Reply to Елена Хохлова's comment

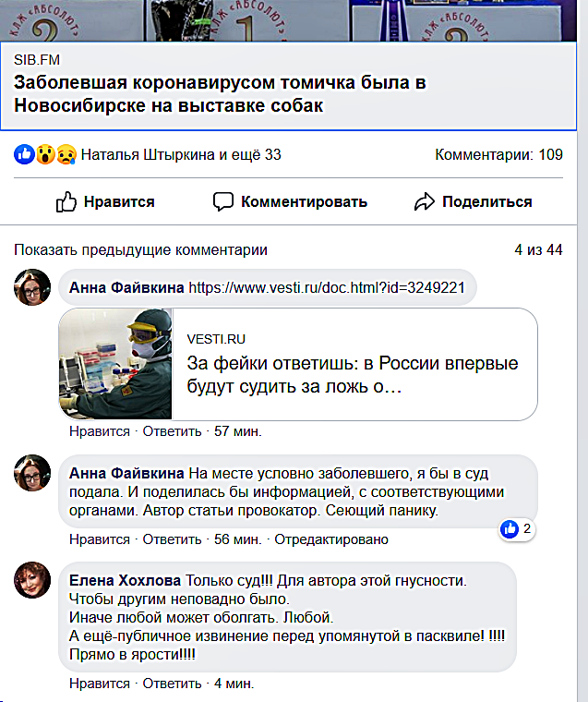[173, 684]
